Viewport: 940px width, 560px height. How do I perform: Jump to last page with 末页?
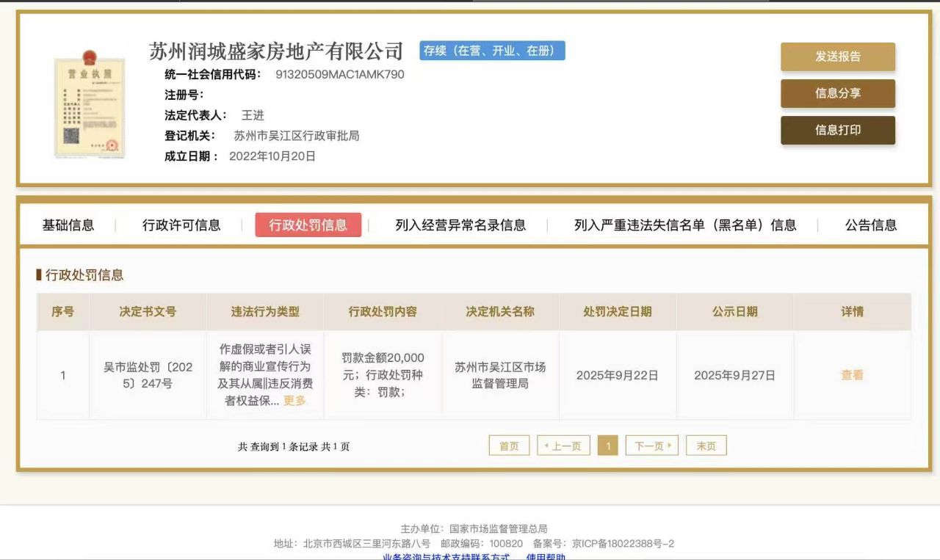coord(706,446)
